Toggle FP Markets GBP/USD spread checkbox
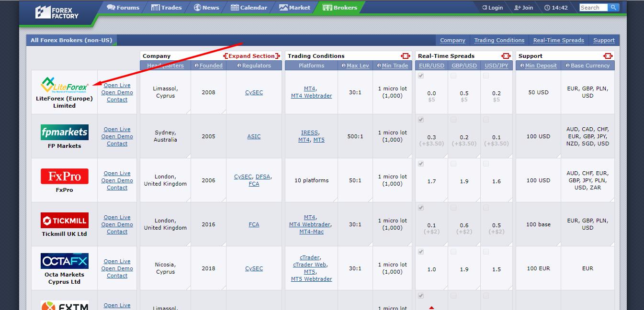 point(453,120)
